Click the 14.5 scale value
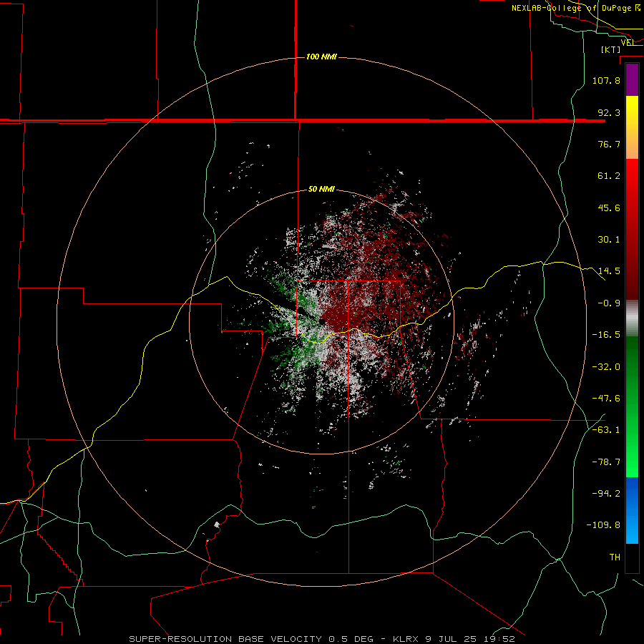Screen dimensions: 644x644 [x=609, y=271]
